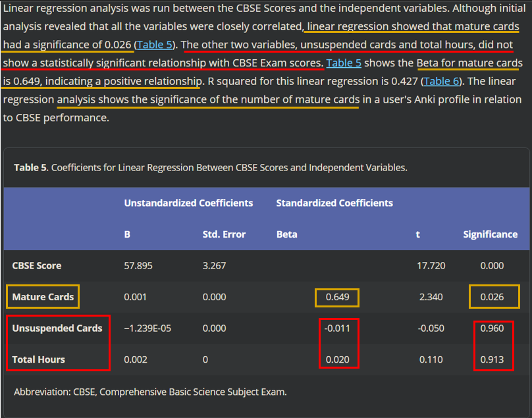Image resolution: width=532 pixels, height=418 pixels.
Task: Click the CBSE Score significance value 0.000
Action: pyautogui.click(x=492, y=266)
